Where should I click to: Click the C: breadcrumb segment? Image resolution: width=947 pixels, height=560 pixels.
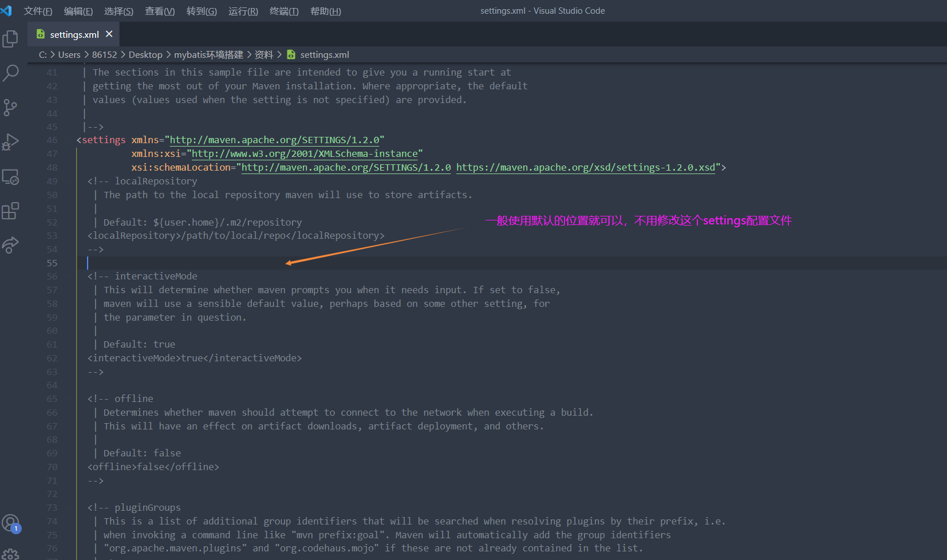43,54
